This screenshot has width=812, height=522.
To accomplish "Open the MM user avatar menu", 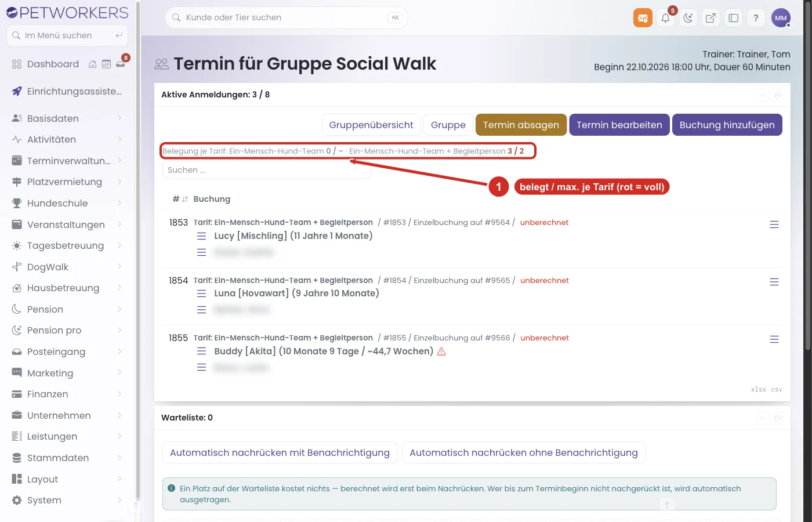I will [x=781, y=18].
